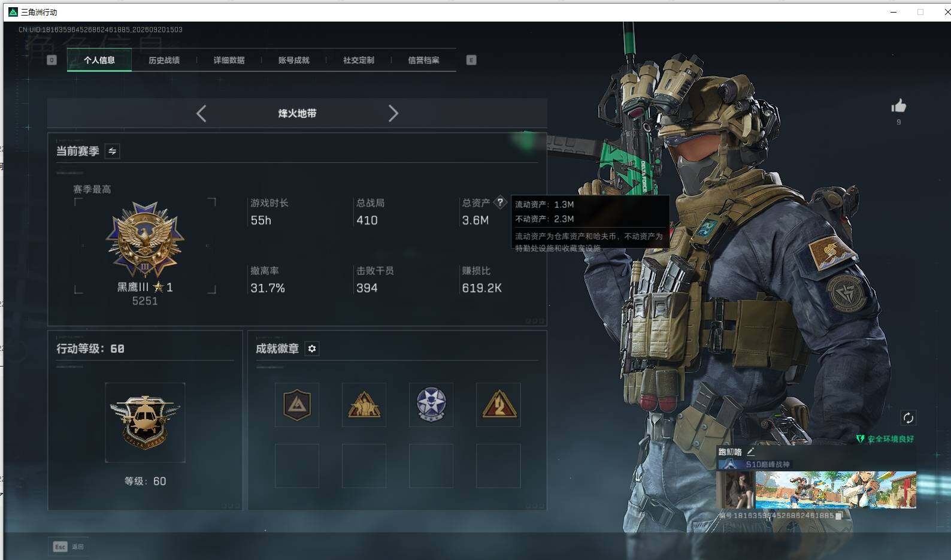Click the like count 9
The image size is (951, 560).
(898, 122)
